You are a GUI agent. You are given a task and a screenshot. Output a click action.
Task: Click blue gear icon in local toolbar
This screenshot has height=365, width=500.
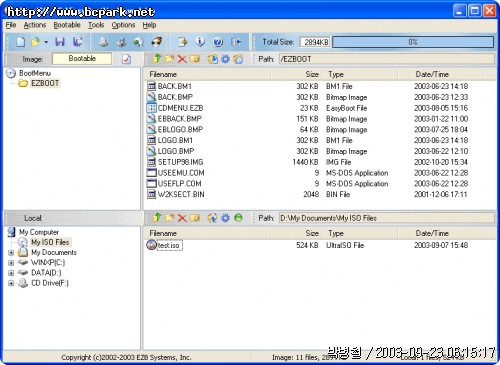(x=226, y=218)
